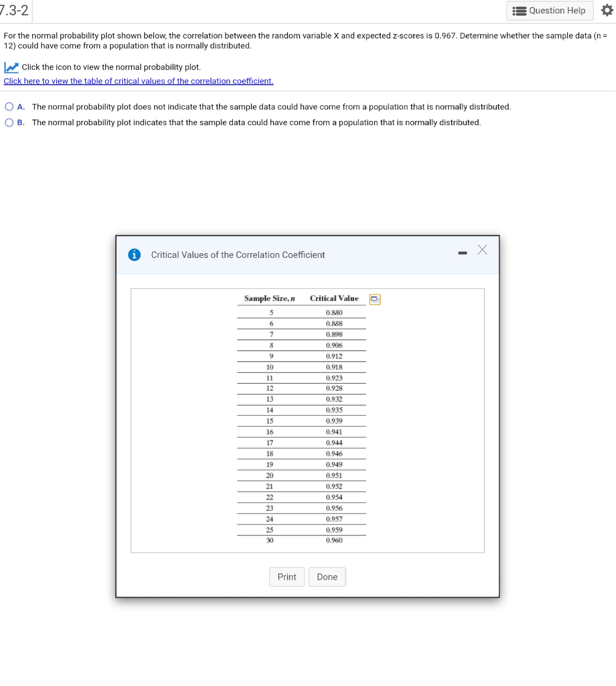Click the '7.3-2' question number label
This screenshot has width=616, height=686.
pyautogui.click(x=14, y=10)
